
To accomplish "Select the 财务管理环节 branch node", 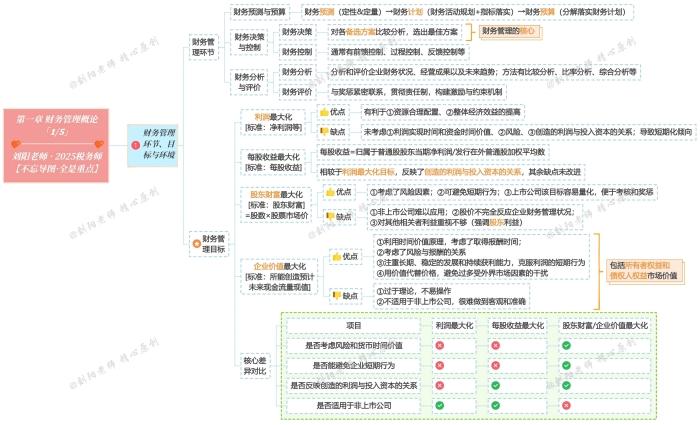I will tap(203, 47).
